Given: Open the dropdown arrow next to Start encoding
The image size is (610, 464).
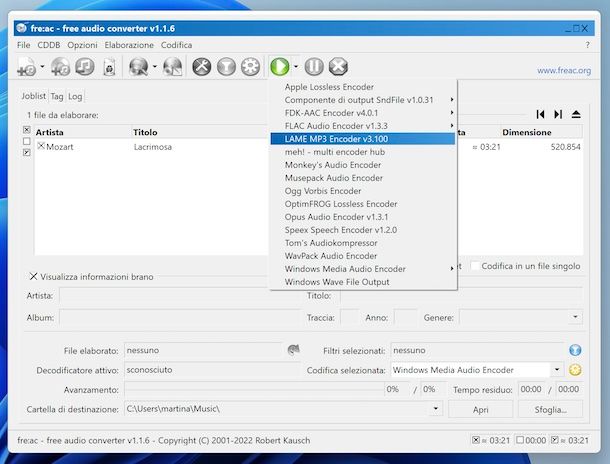Looking at the screenshot, I should pyautogui.click(x=296, y=67).
